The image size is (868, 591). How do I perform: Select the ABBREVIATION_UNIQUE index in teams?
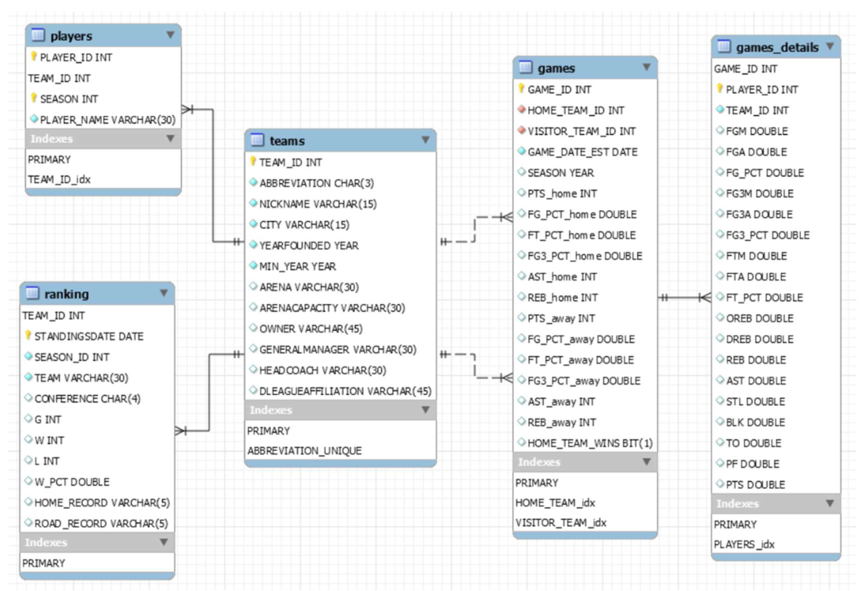304,451
